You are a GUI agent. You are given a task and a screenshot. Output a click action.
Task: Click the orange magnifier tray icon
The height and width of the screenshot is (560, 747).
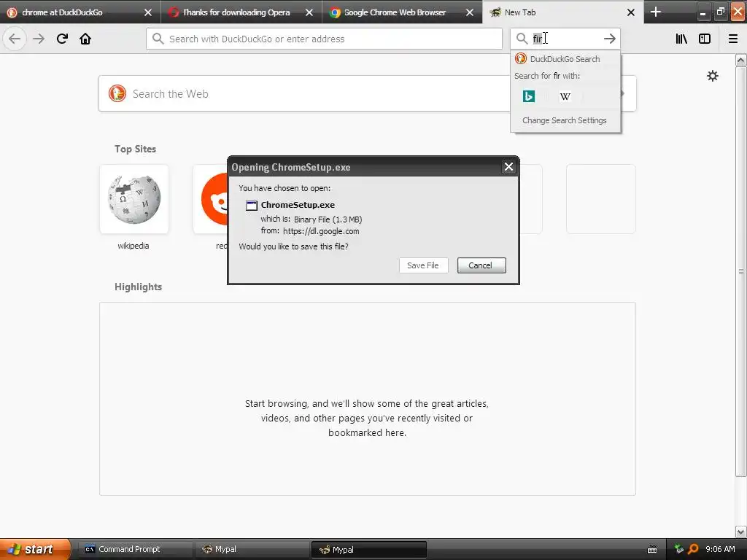pos(693,549)
